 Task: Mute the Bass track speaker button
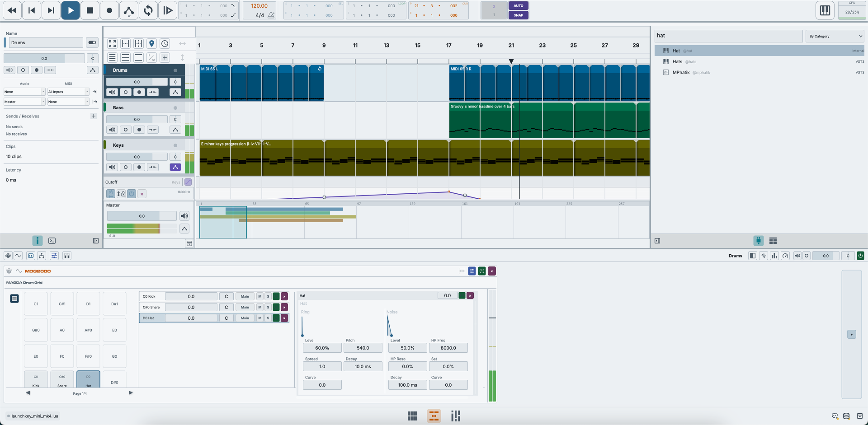click(x=112, y=130)
